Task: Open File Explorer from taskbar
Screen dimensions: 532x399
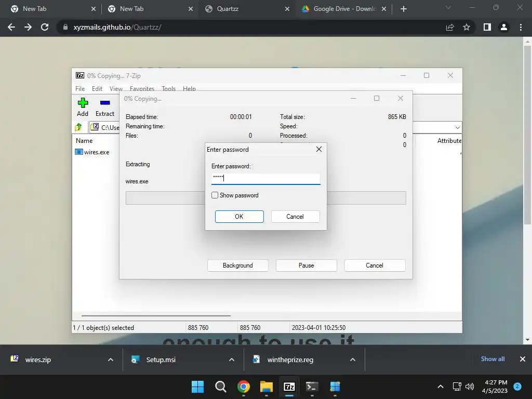Action: 267,387
